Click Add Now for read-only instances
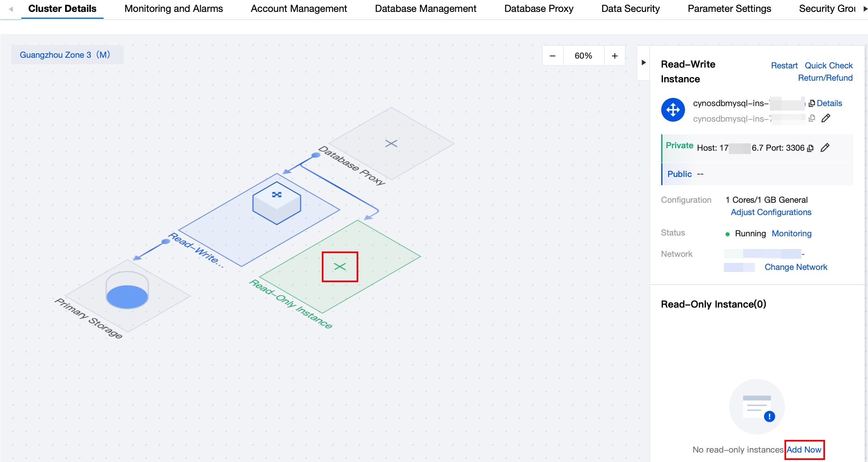The width and height of the screenshot is (868, 462). (804, 450)
